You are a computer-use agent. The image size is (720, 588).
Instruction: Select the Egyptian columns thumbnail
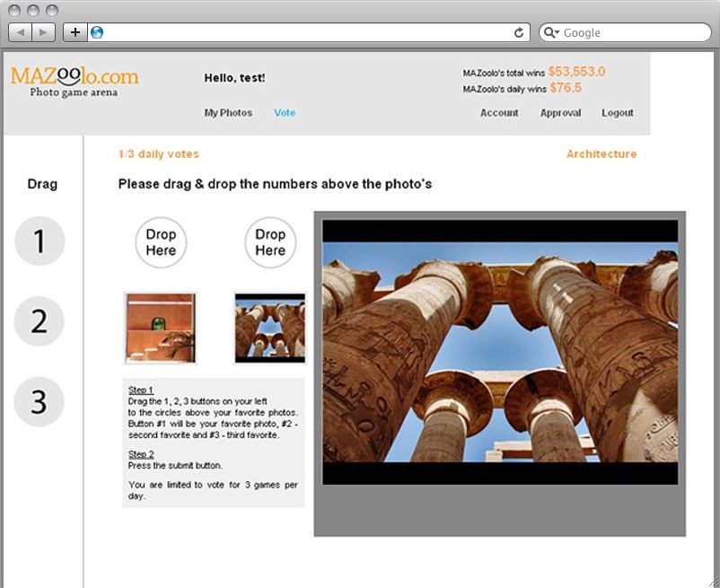(270, 328)
